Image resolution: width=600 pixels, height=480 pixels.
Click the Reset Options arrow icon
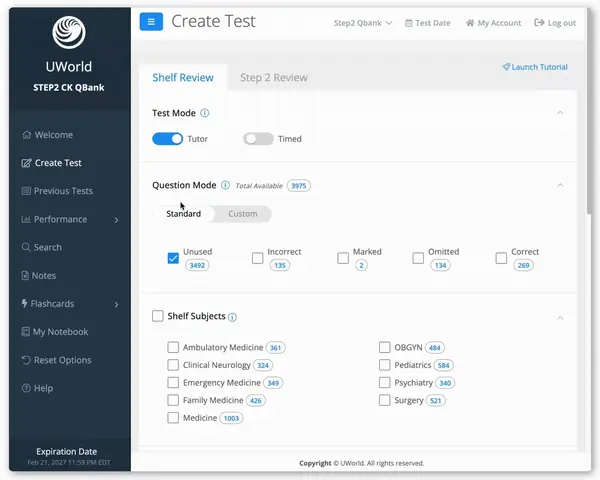pyautogui.click(x=26, y=360)
